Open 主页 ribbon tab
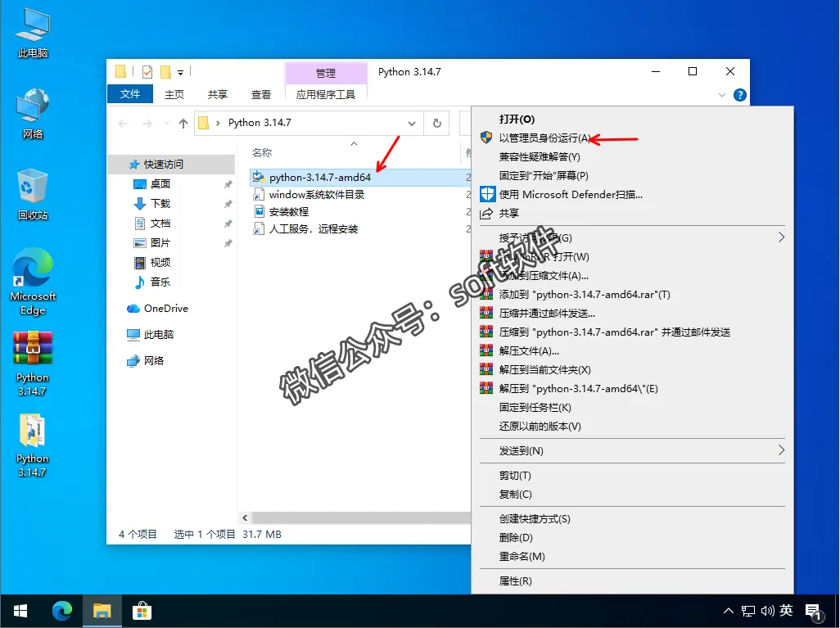The width and height of the screenshot is (840, 628). point(174,94)
